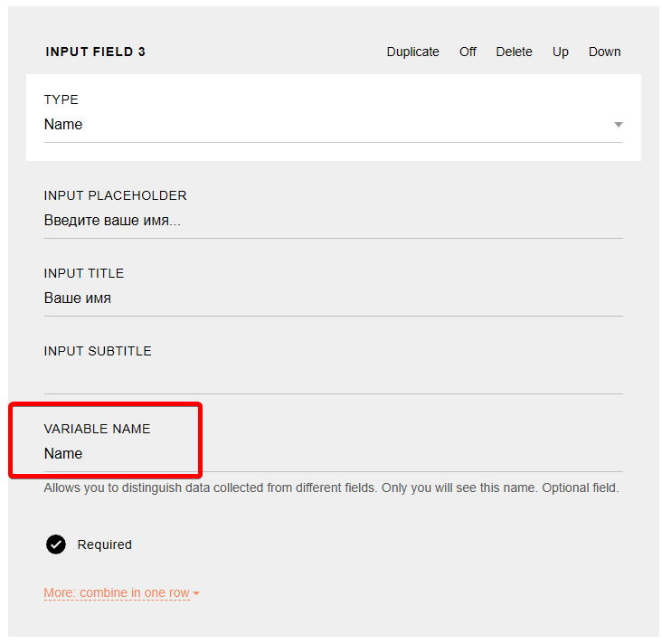Click the INPUT PLACEHOLDER label
The image size is (662, 644).
(115, 195)
